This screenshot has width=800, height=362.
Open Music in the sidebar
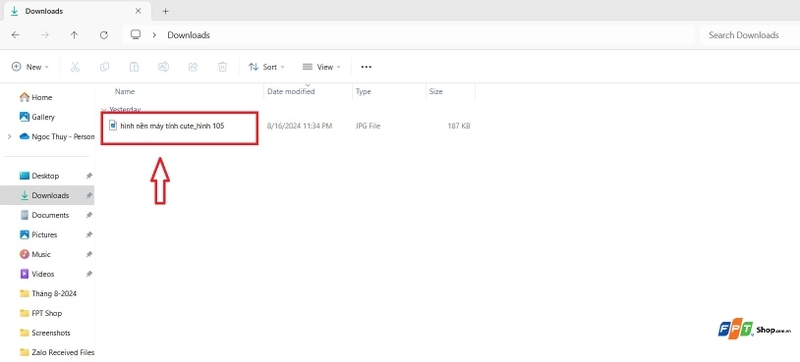41,254
